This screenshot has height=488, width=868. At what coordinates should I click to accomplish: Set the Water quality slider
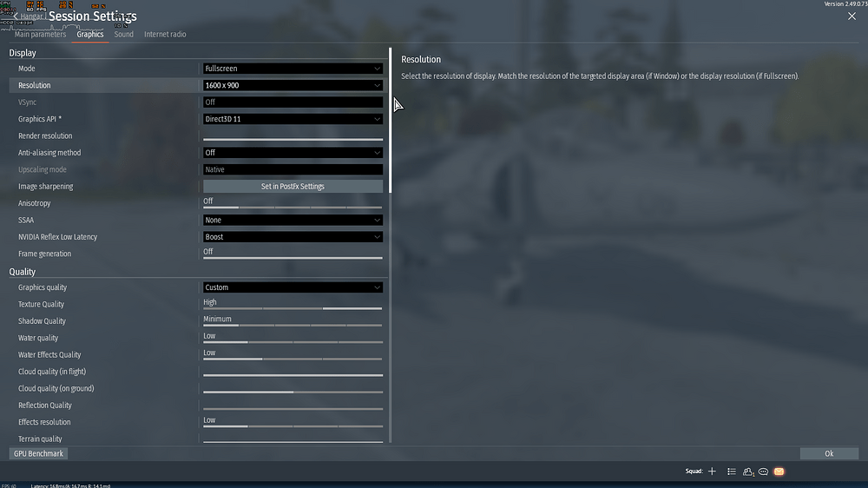(293, 342)
